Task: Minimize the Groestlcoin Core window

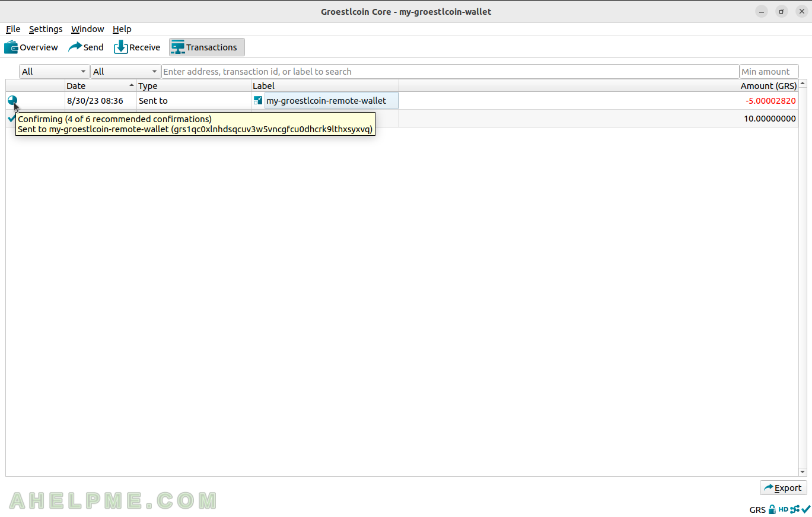Action: 762,11
